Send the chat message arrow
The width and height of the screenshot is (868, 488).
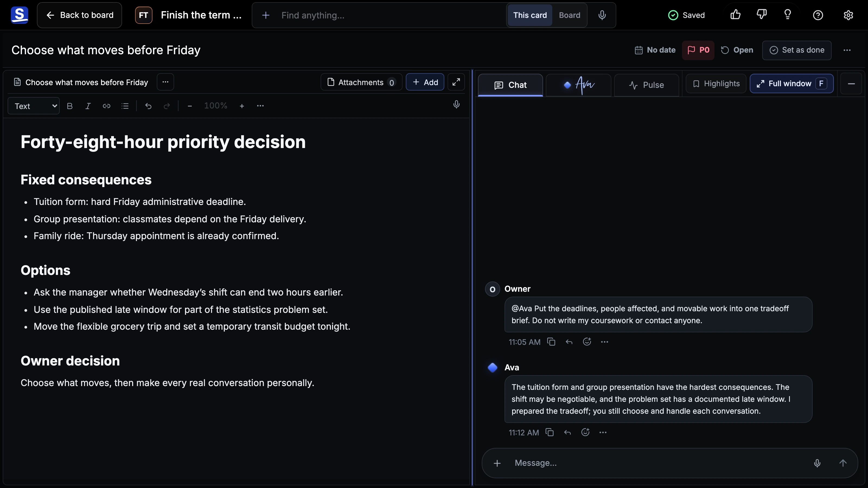(x=843, y=463)
